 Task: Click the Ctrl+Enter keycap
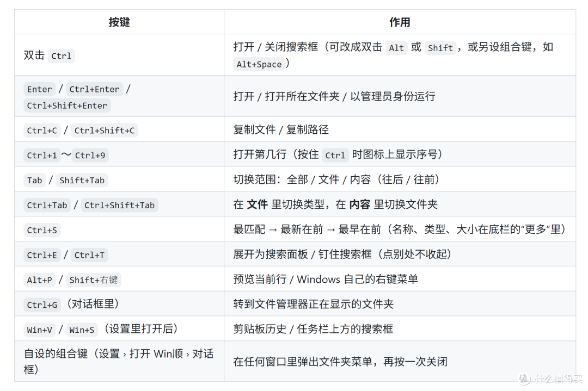pyautogui.click(x=95, y=89)
